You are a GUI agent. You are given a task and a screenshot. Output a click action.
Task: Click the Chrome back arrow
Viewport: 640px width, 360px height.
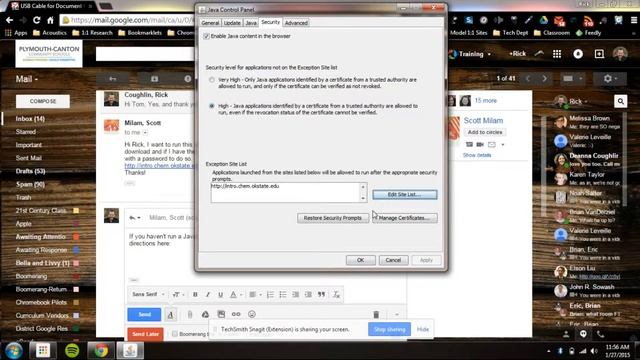pyautogui.click(x=9, y=20)
